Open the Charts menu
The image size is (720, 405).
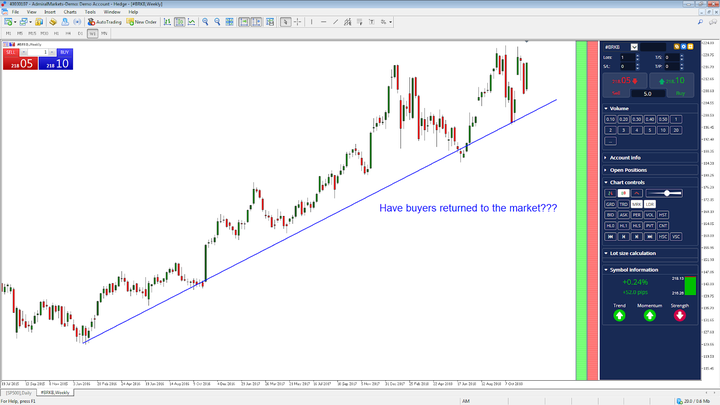click(69, 12)
